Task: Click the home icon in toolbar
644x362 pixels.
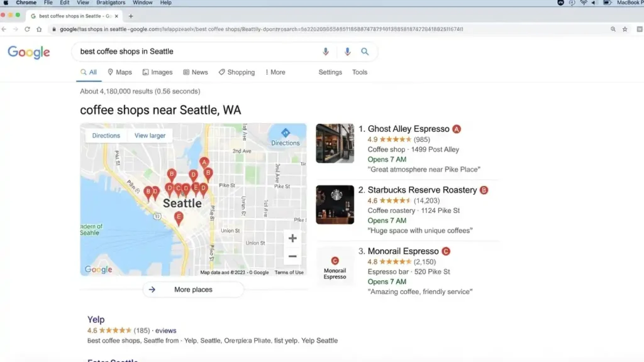Action: [39, 29]
